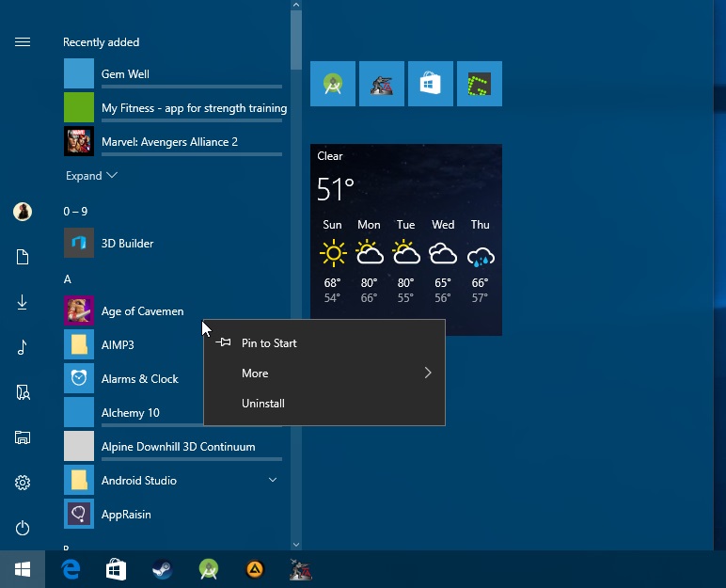The height and width of the screenshot is (588, 726).
Task: Open the Store pinned tile
Action: pos(431,84)
